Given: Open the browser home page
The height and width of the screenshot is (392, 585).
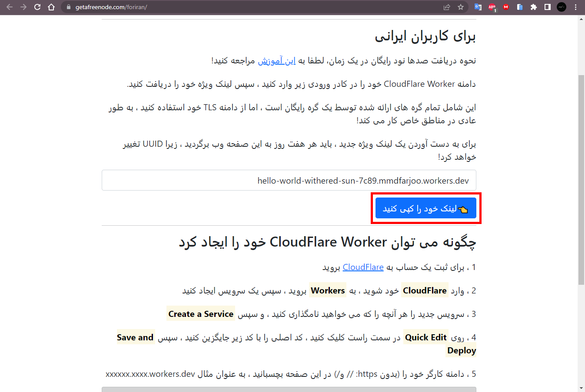Looking at the screenshot, I should pos(51,7).
